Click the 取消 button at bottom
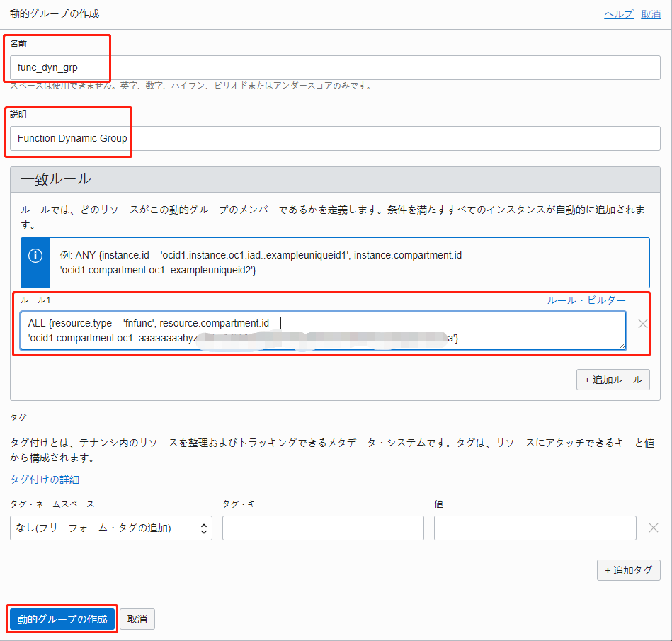672x641 pixels. click(x=137, y=619)
